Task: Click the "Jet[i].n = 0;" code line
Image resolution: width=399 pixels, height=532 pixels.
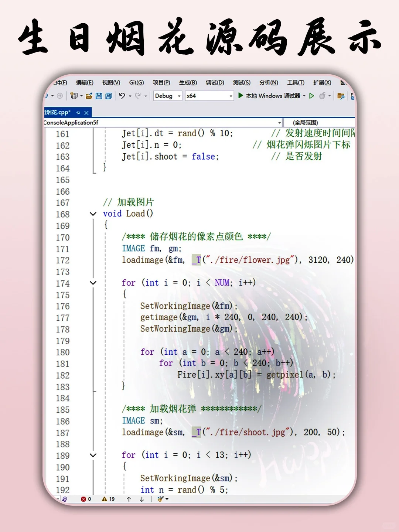Action: coord(151,145)
